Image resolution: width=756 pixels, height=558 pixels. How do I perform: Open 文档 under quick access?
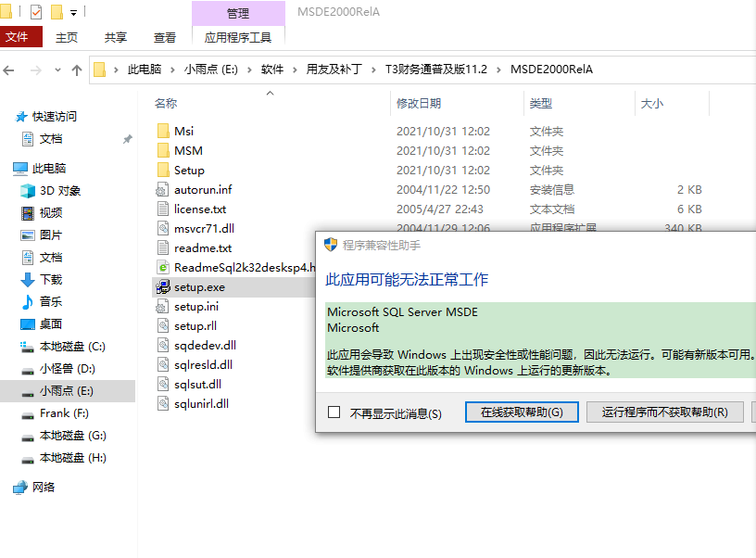pyautogui.click(x=51, y=139)
